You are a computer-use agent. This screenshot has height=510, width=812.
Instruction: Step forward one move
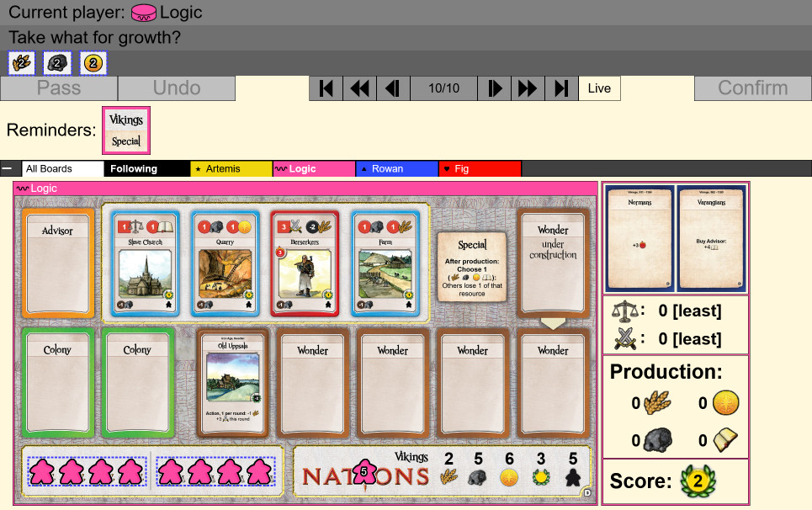click(494, 88)
